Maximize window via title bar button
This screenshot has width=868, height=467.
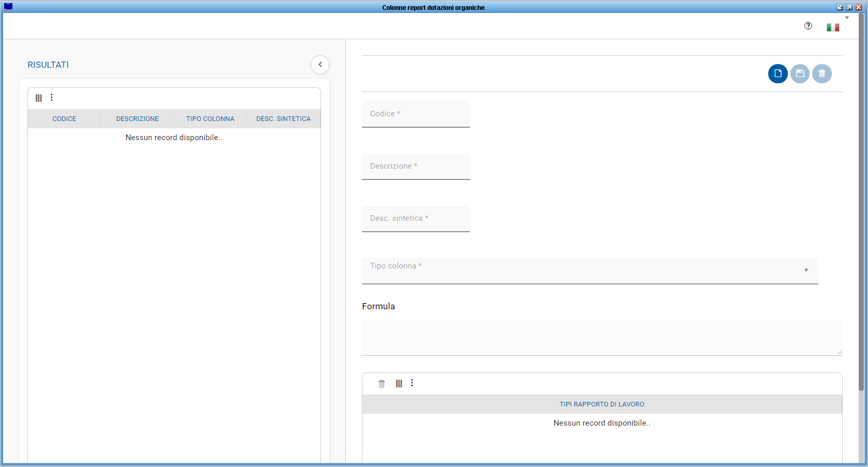point(849,7)
